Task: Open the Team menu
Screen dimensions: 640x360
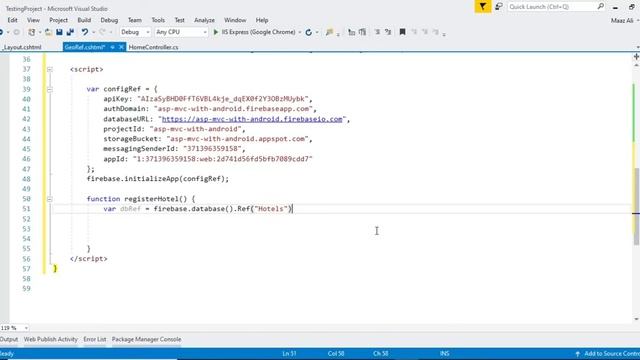Action: [135, 20]
